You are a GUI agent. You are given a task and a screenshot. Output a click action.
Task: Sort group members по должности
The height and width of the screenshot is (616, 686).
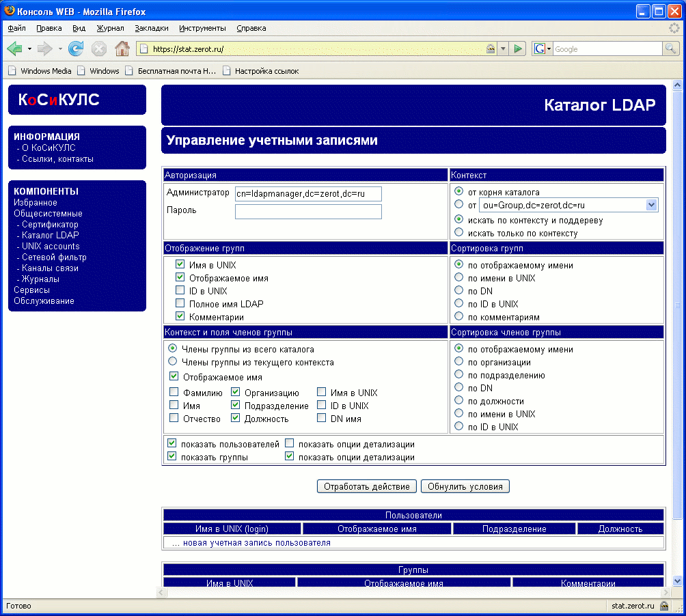(x=458, y=400)
